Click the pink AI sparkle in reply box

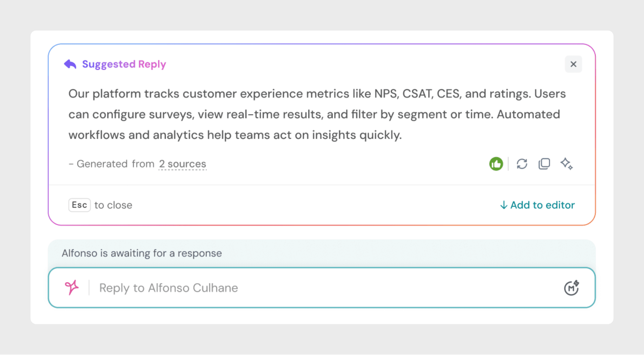point(72,287)
